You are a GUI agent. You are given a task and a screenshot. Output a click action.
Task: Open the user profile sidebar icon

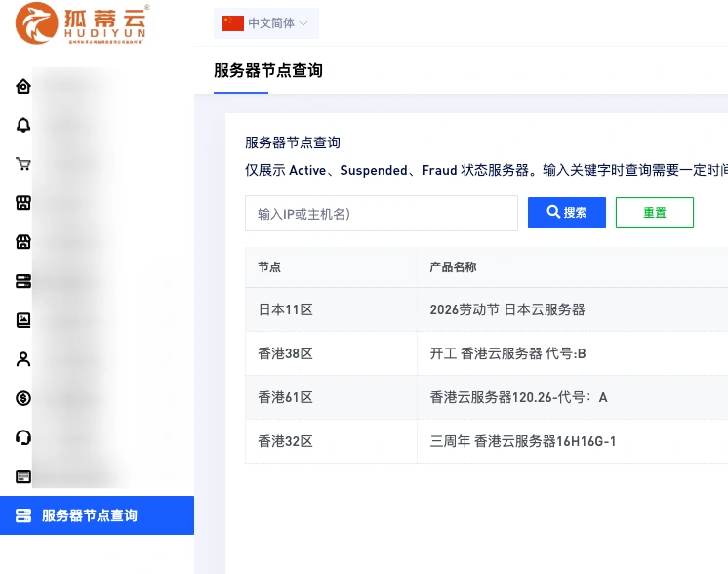point(23,359)
